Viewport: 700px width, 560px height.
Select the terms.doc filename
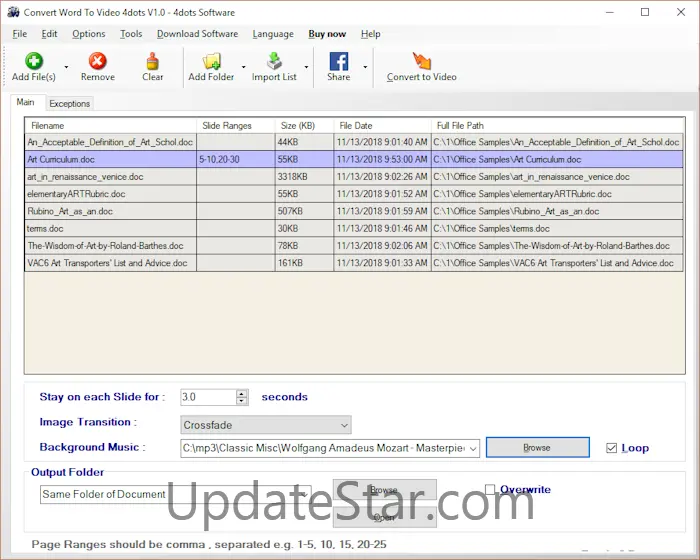pyautogui.click(x=45, y=229)
